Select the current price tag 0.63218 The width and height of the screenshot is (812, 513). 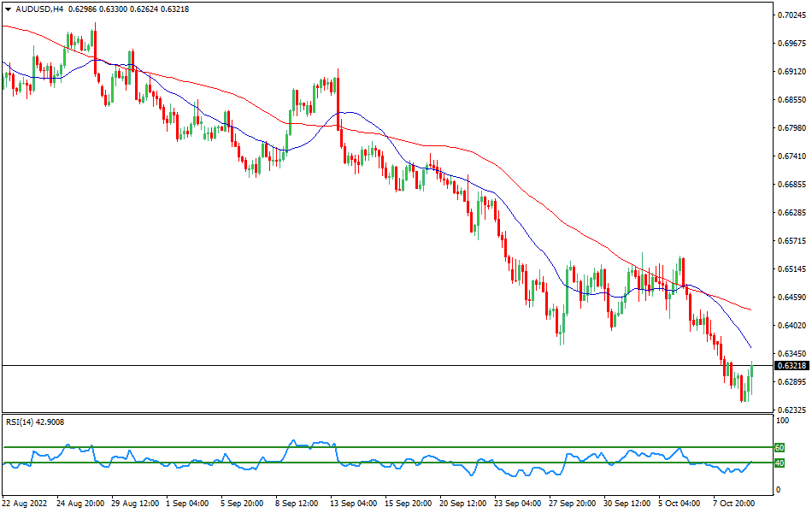(x=791, y=366)
